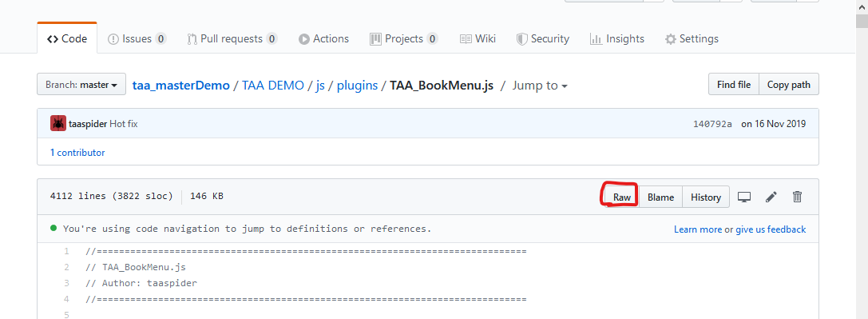View the Insights tab

(x=617, y=38)
